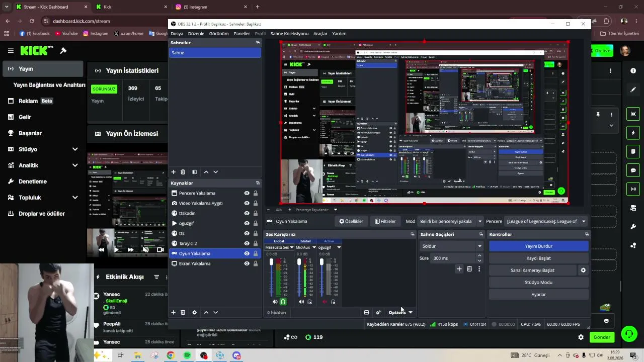
Task: Move scene up in Sahneler toolbar
Action: click(206, 172)
